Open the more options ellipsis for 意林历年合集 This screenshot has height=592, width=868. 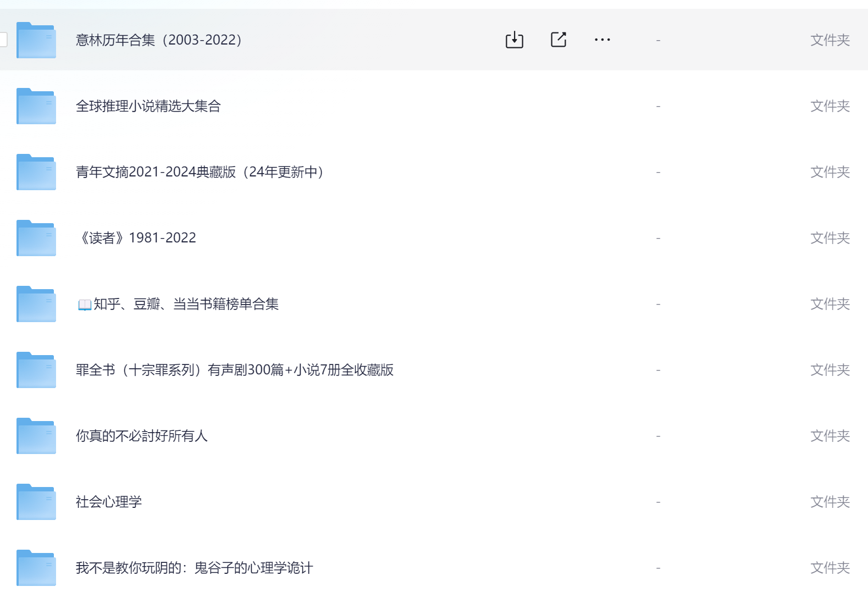pos(602,40)
